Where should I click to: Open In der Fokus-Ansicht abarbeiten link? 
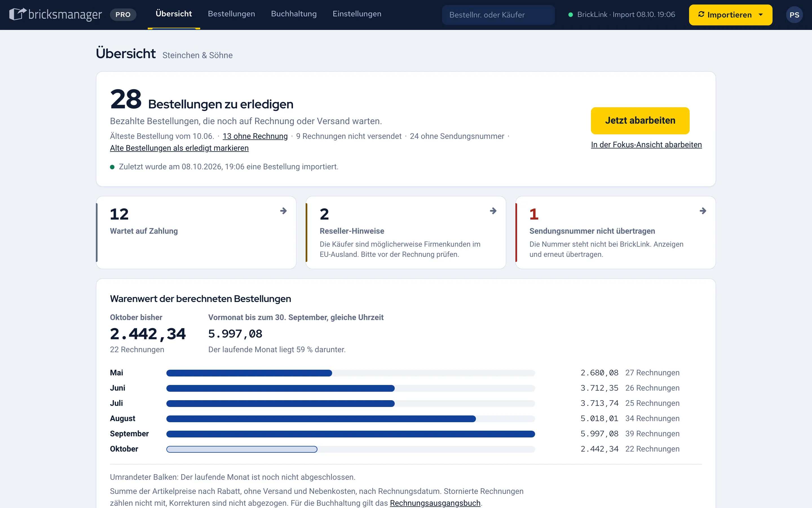coord(646,145)
